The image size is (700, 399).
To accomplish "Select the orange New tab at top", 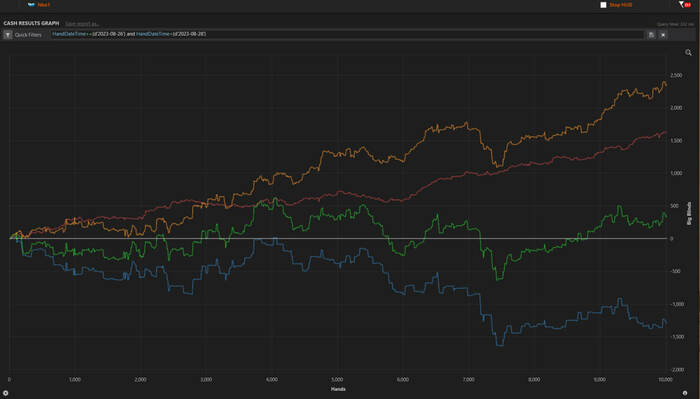I will 43,4.
